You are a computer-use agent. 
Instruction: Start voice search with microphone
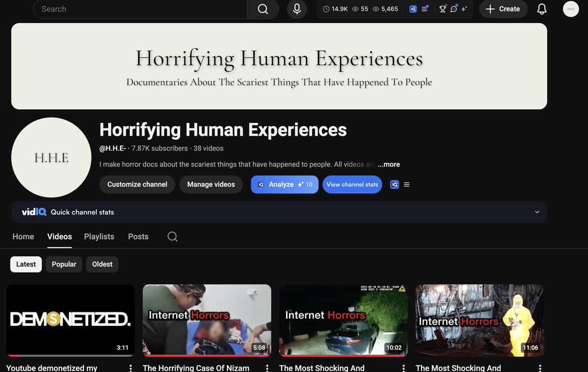coord(297,9)
